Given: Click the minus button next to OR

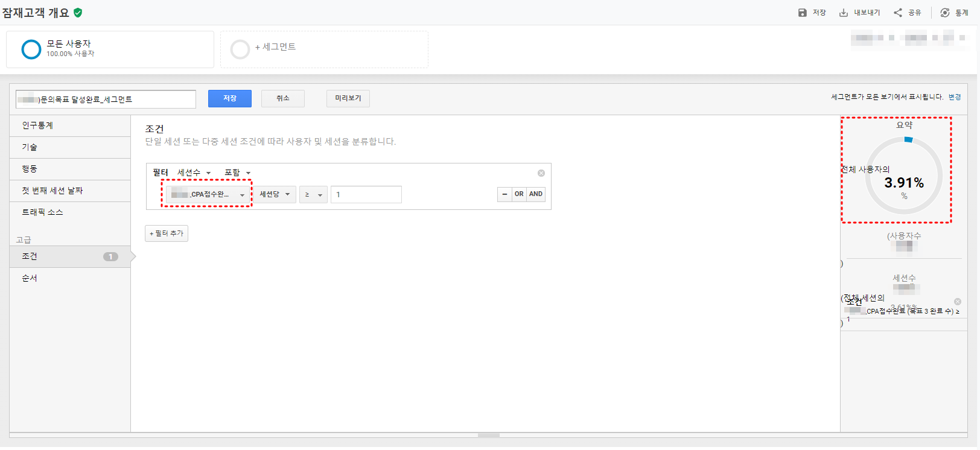Looking at the screenshot, I should pyautogui.click(x=504, y=194).
